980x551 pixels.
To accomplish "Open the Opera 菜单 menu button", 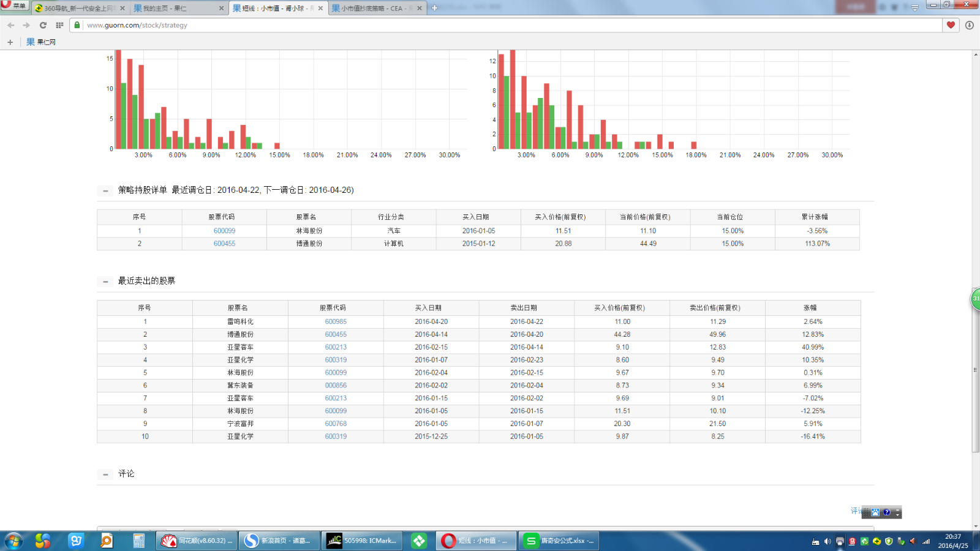I will (x=14, y=6).
